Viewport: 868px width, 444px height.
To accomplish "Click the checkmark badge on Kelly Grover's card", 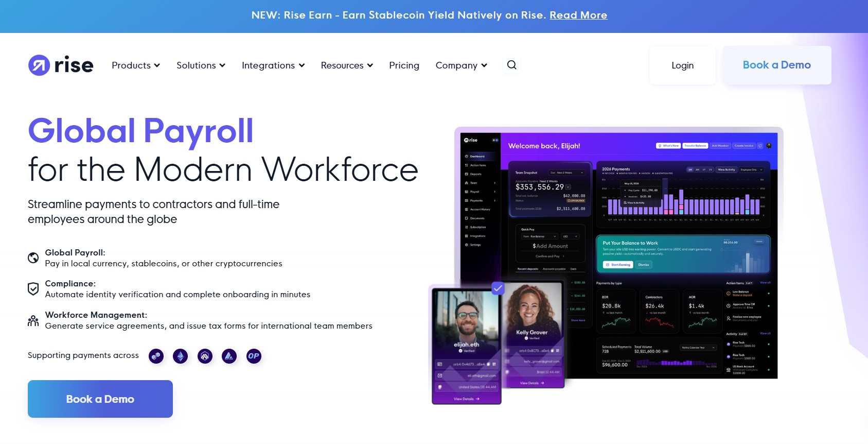I will pos(498,288).
